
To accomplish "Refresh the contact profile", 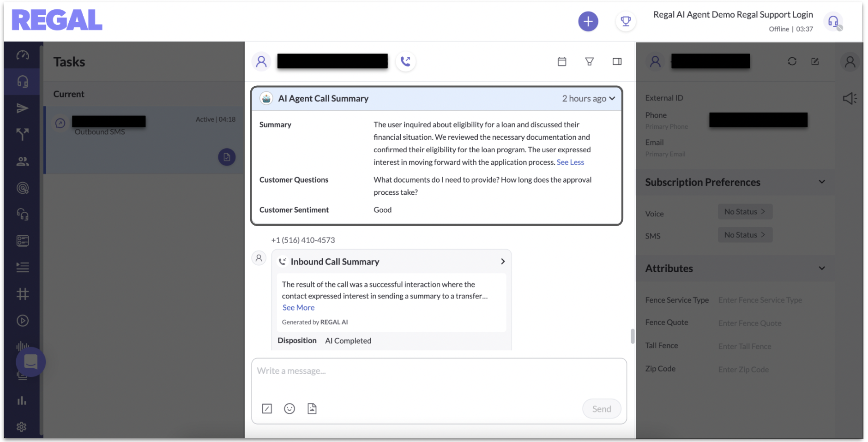I will coord(792,61).
